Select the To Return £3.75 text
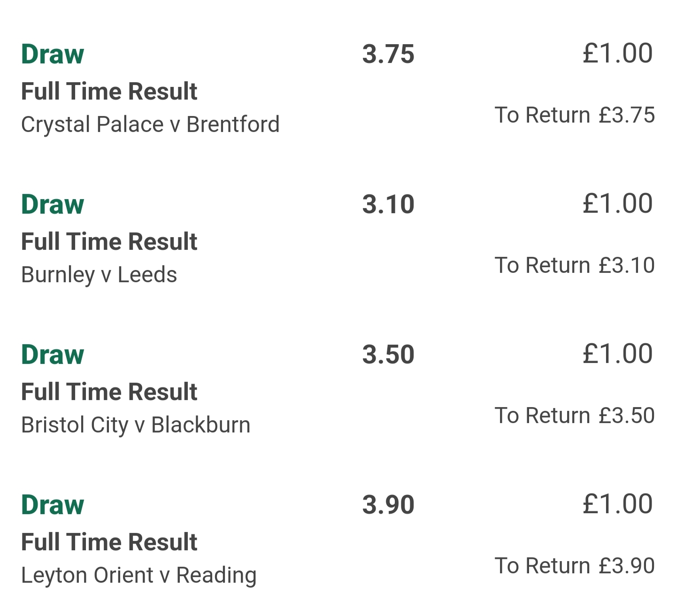The height and width of the screenshot is (616, 676). 575,115
